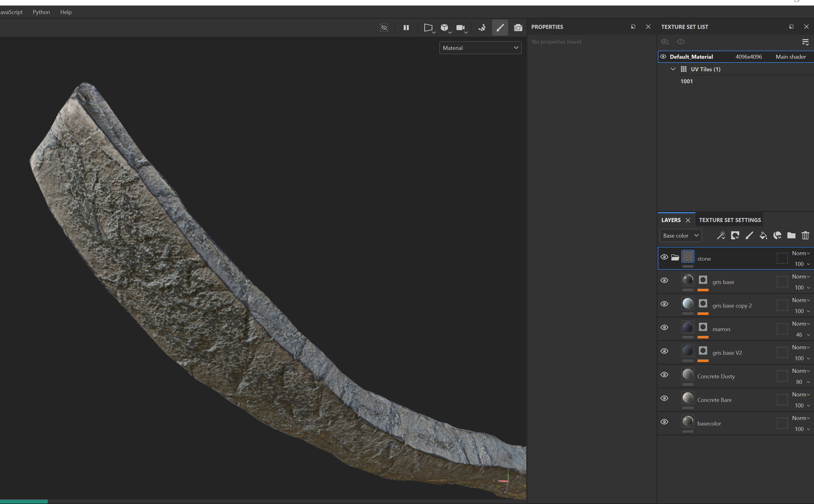Click the add effect magic wand icon
The height and width of the screenshot is (504, 814).
pyautogui.click(x=721, y=235)
